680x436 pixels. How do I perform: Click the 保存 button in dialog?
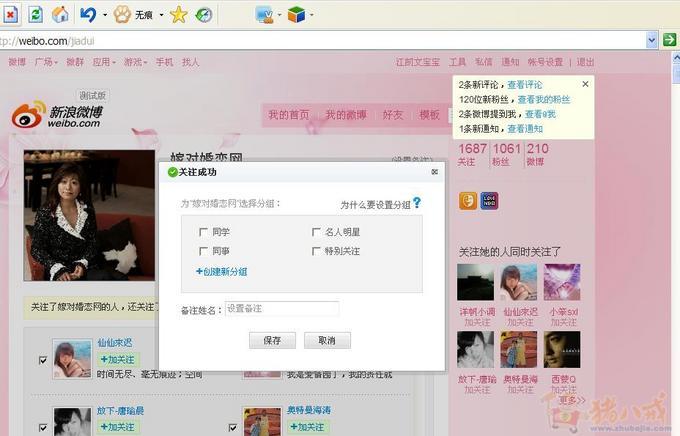tap(272, 340)
